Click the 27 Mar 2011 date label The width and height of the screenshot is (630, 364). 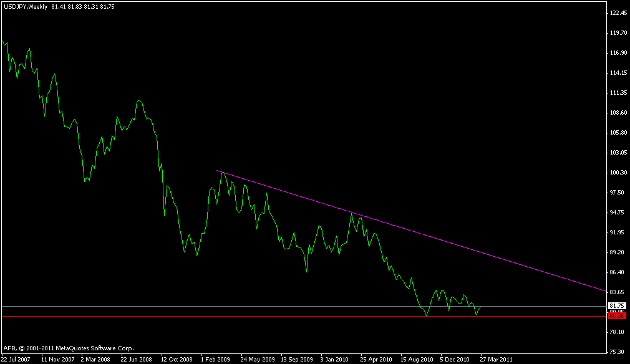(498, 360)
